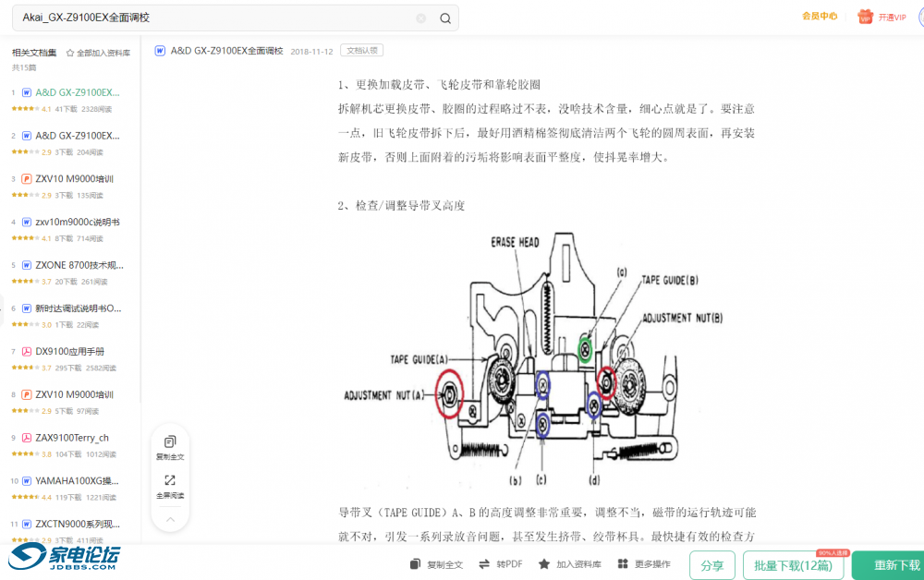The height and width of the screenshot is (580, 924).
Task: Click the 分享 share button
Action: (x=711, y=565)
